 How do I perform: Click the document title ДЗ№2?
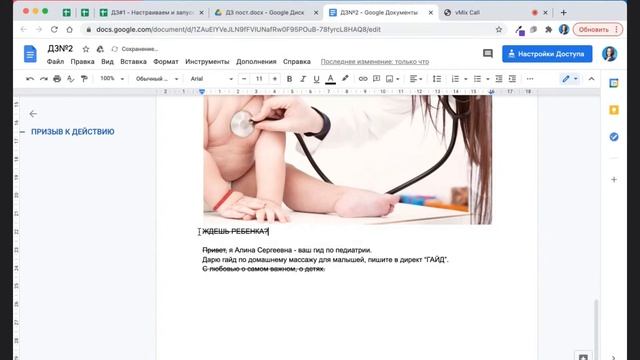tap(60, 49)
